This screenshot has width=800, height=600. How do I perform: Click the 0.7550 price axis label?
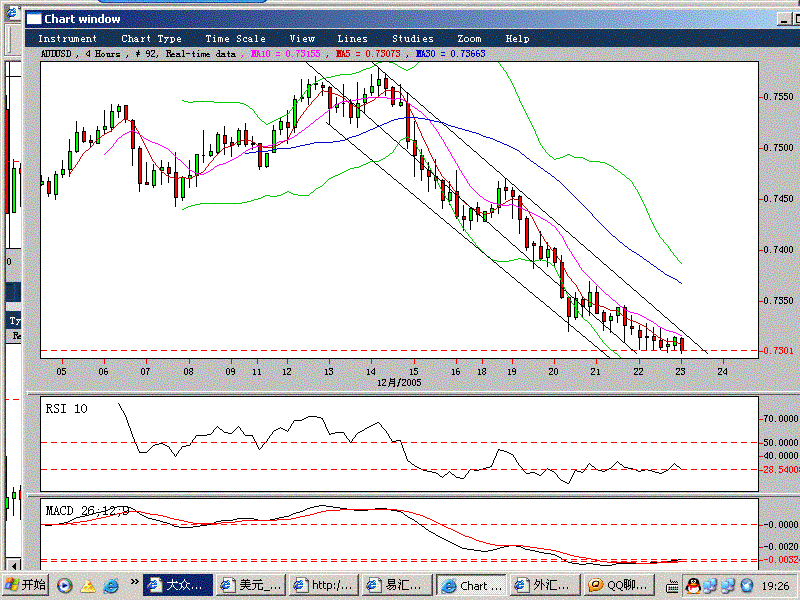coord(779,97)
